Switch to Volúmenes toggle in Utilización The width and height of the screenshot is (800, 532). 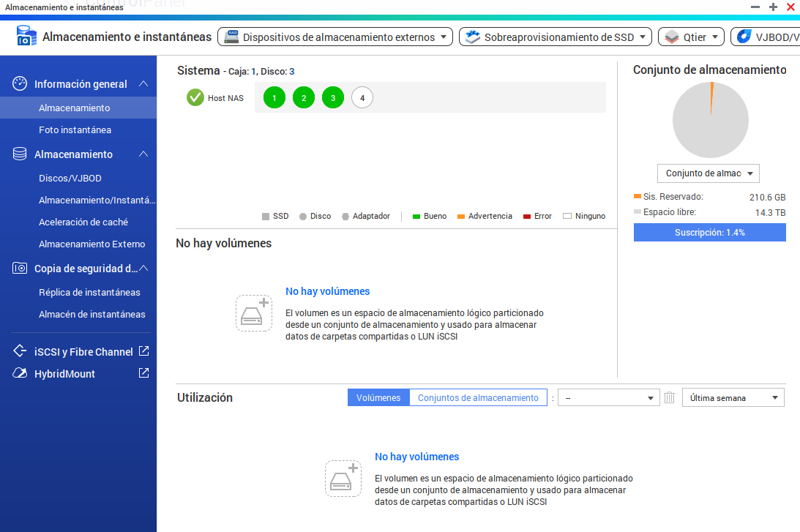pyautogui.click(x=378, y=397)
